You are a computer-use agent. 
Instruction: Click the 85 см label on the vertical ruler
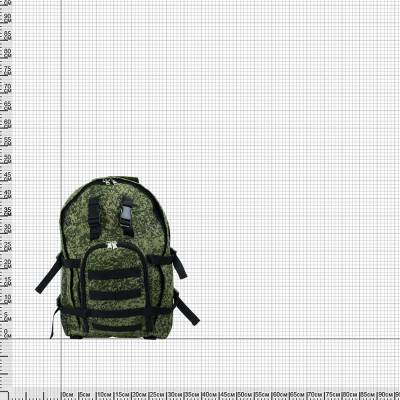coord(7,36)
